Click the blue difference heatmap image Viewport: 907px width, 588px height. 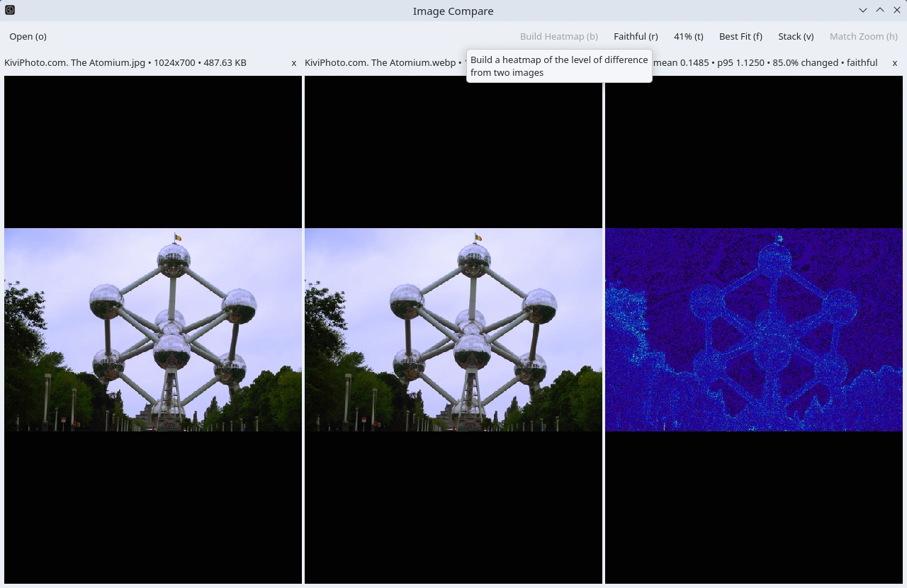click(754, 329)
